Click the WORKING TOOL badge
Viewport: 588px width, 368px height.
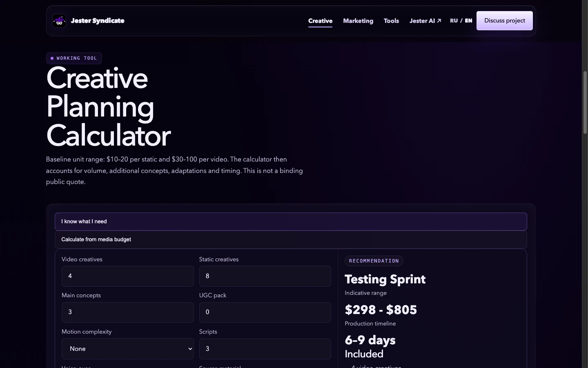pos(74,58)
